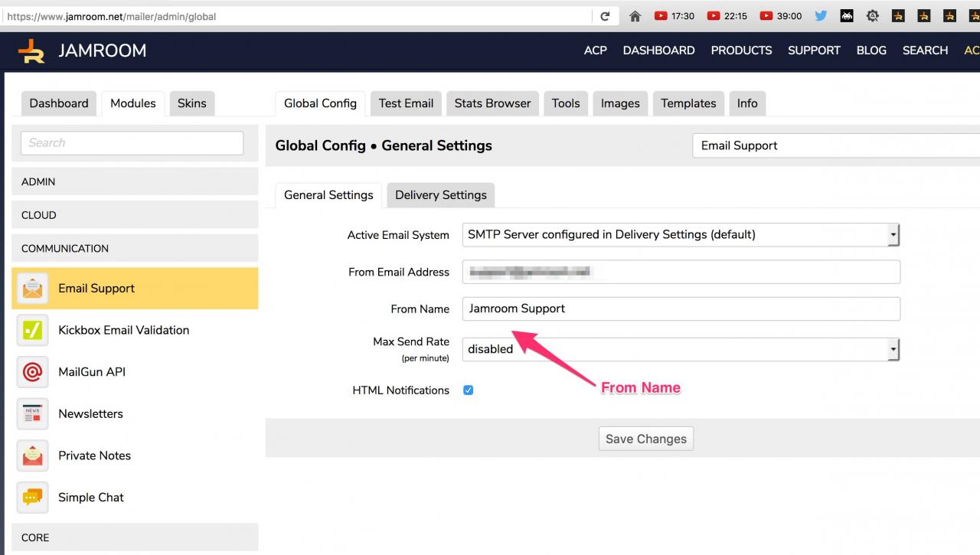Open the Newsletters module icon

pyautogui.click(x=32, y=414)
